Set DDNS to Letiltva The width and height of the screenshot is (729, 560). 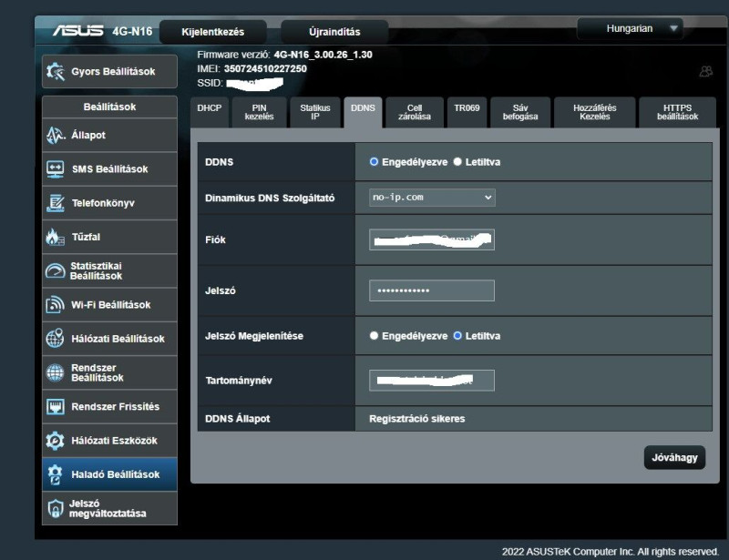pos(457,162)
